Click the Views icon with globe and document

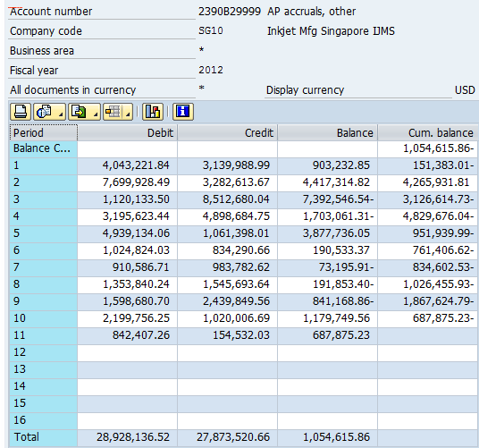click(x=45, y=112)
